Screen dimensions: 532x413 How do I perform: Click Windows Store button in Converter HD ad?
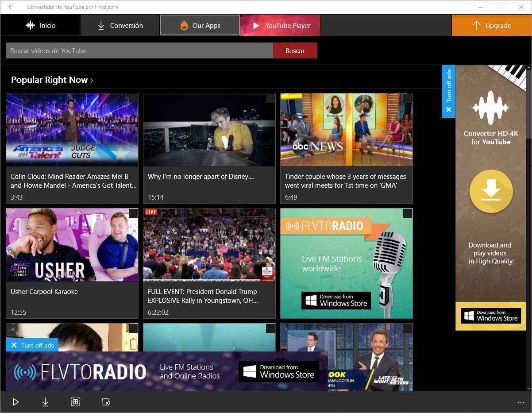(491, 316)
